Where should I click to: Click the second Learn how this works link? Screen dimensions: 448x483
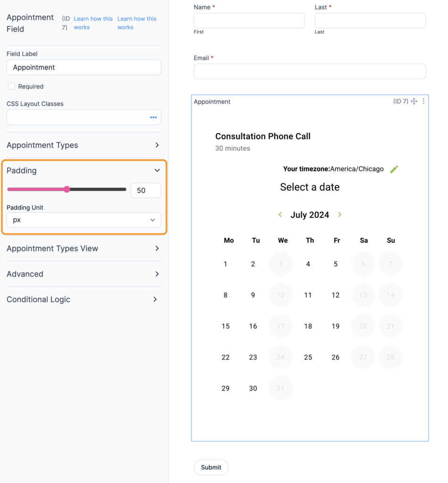pos(137,23)
